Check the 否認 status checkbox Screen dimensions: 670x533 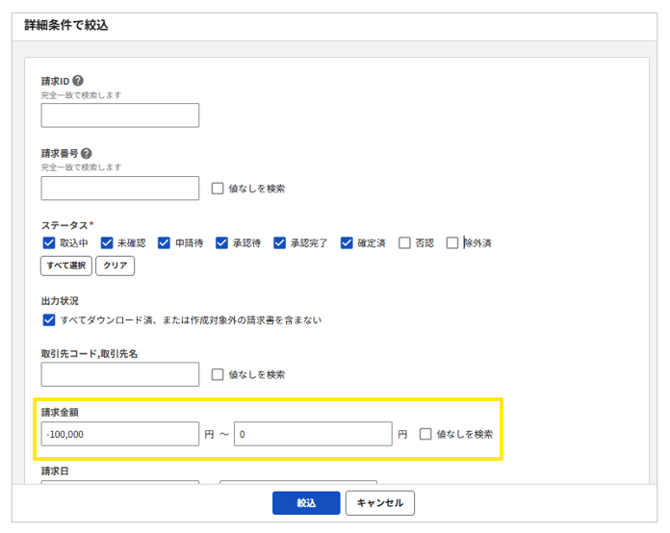404,243
